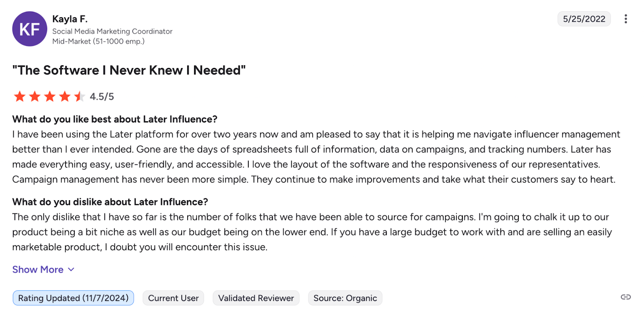The image size is (644, 317).
Task: Click the third rating star
Action: click(50, 97)
